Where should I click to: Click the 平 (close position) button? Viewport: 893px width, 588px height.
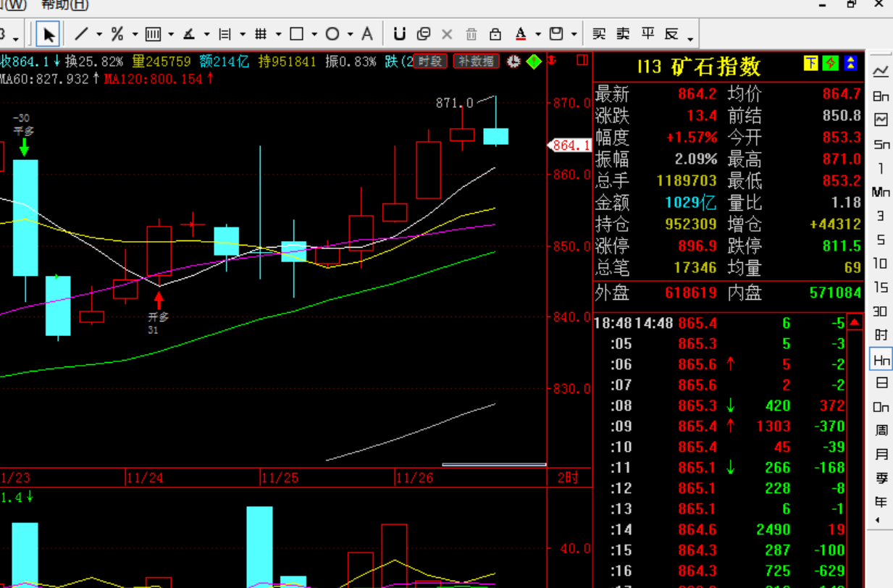point(647,33)
